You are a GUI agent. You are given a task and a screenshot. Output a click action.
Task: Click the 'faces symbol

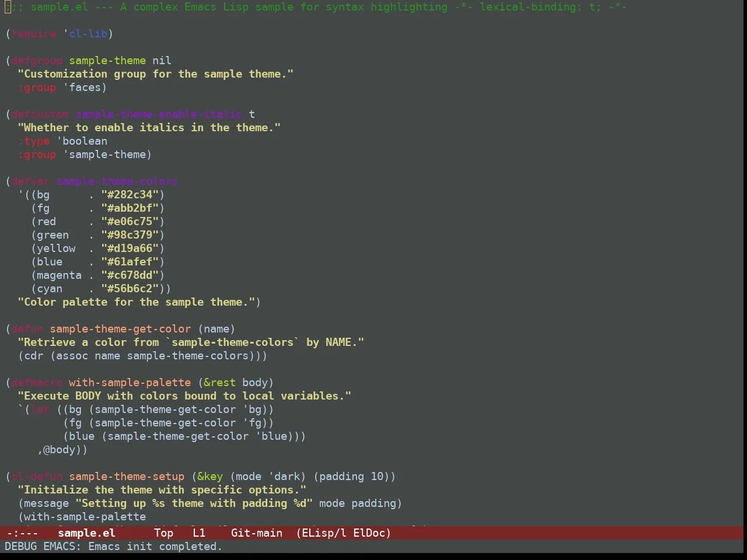(82, 87)
